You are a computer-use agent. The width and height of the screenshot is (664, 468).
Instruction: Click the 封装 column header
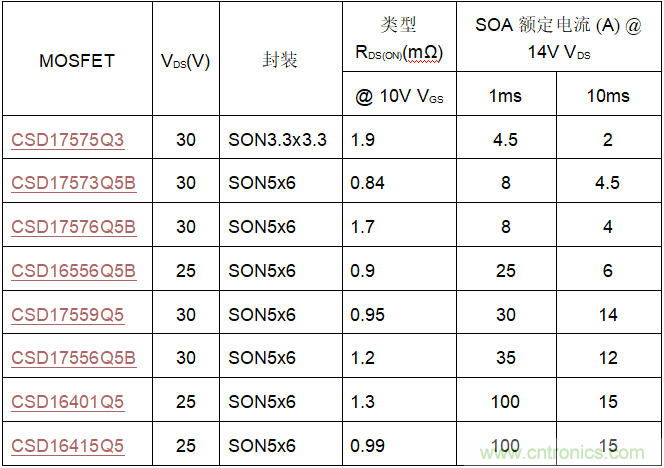pos(279,61)
